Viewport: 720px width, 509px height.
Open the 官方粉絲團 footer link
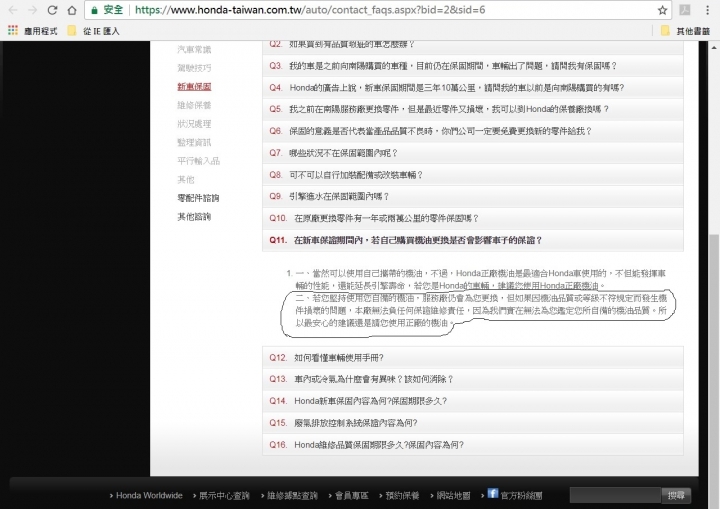[x=521, y=495]
